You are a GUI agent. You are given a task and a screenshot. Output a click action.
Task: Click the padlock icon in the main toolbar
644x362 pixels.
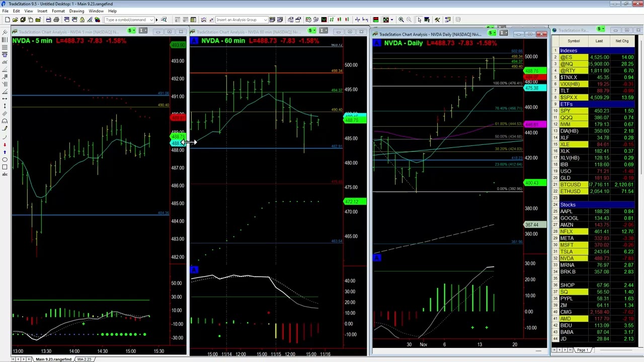pos(82,20)
